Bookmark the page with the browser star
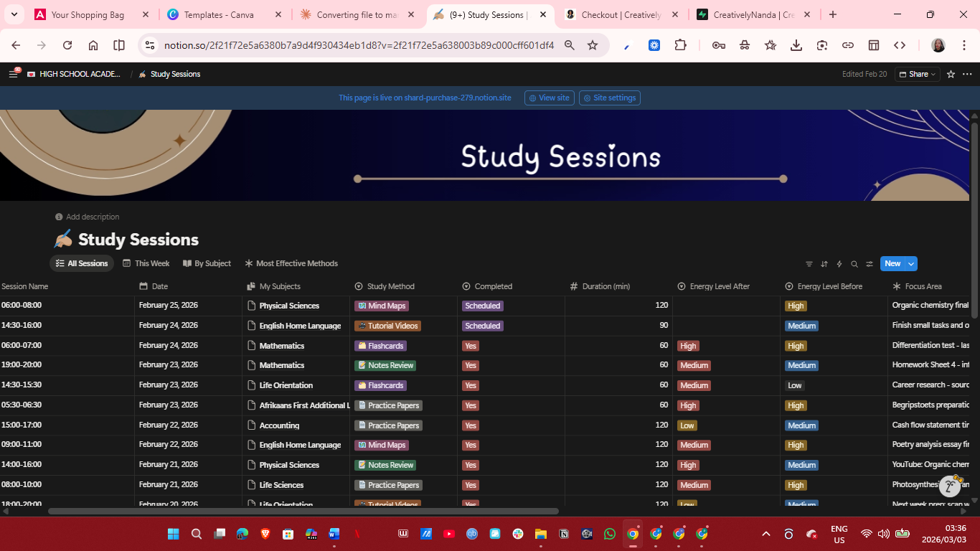The height and width of the screenshot is (551, 980). pos(593,44)
